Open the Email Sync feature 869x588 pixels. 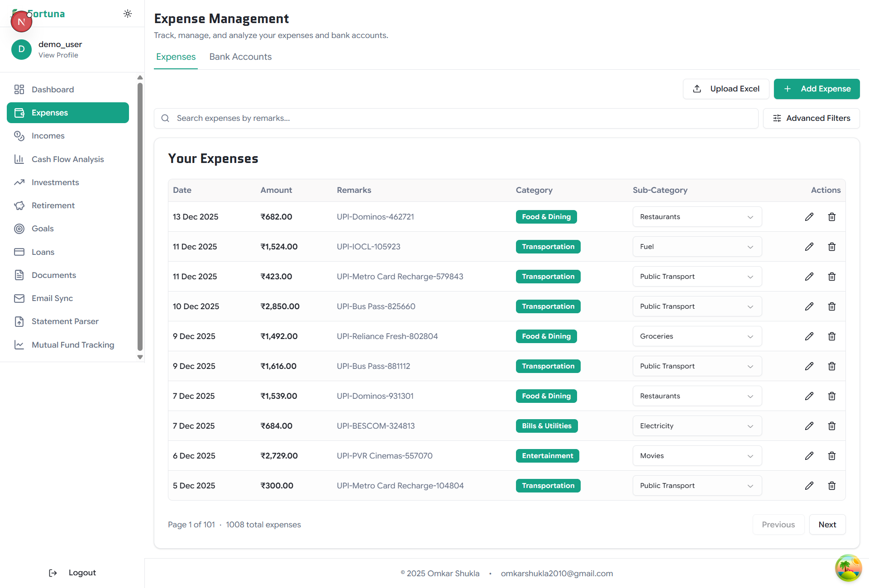tap(52, 298)
